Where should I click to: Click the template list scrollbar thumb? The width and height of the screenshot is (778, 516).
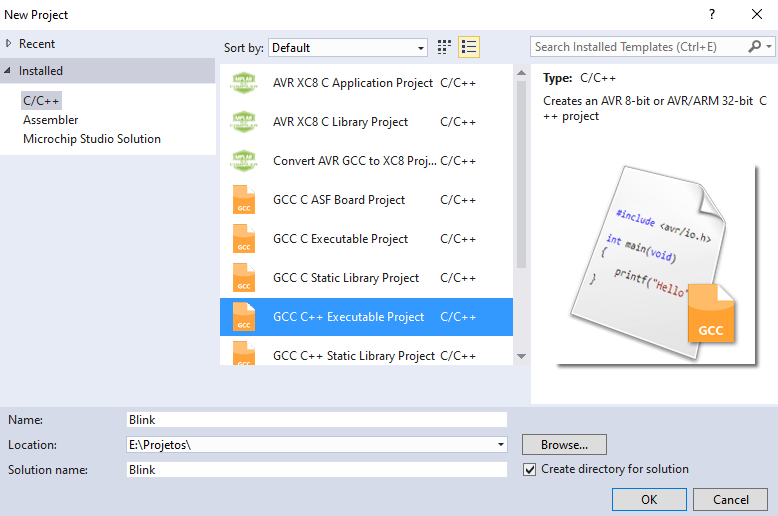tap(521, 174)
